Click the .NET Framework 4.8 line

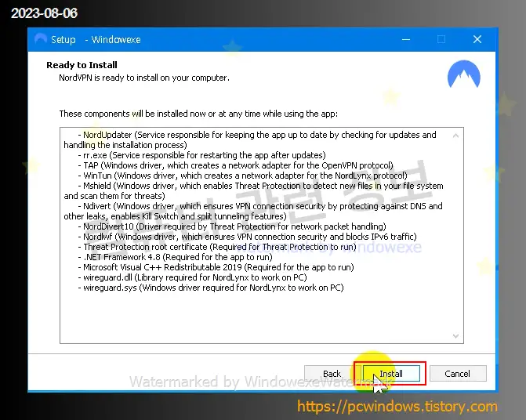(x=175, y=257)
